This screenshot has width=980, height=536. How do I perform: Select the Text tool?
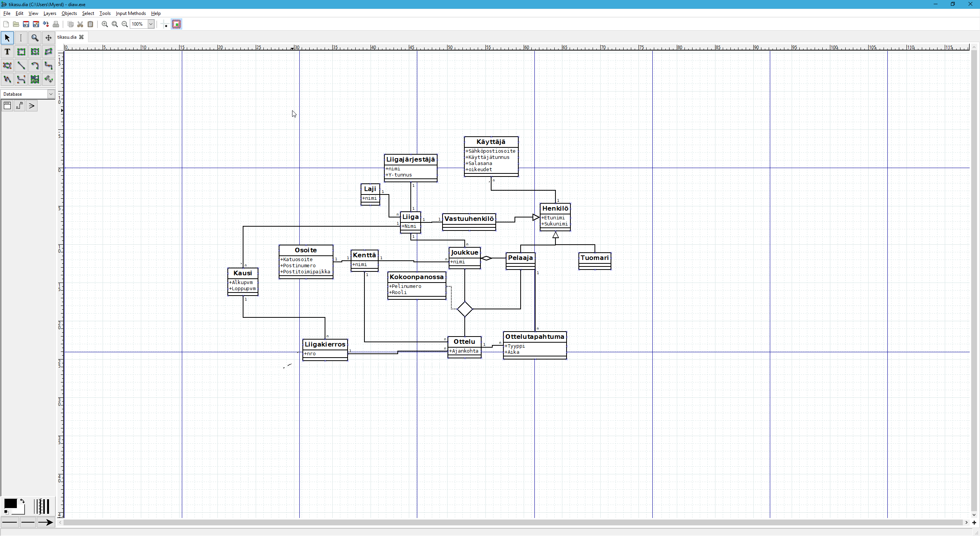coord(7,52)
